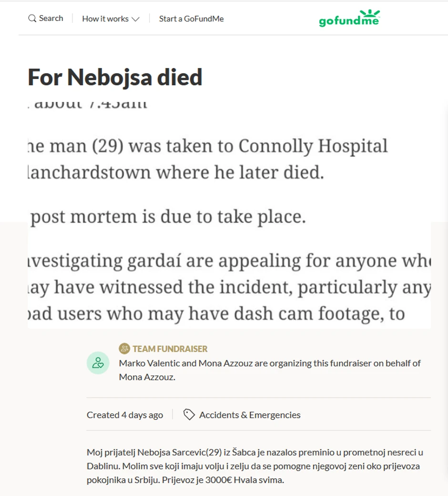
Task: Click the investigating gardaí line in image
Action: point(229,261)
